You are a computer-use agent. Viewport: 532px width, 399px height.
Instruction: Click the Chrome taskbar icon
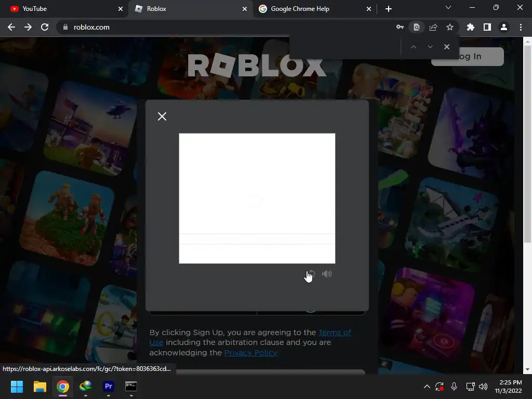tap(63, 387)
